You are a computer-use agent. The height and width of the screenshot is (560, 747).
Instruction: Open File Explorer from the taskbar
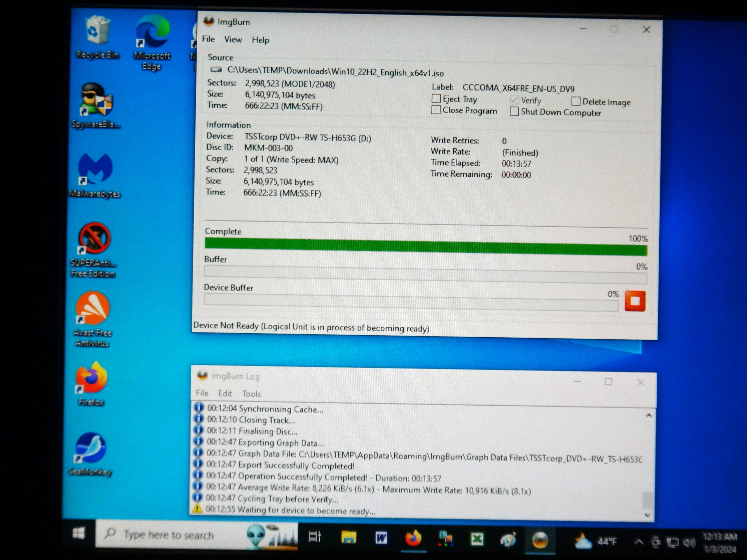pos(349,537)
